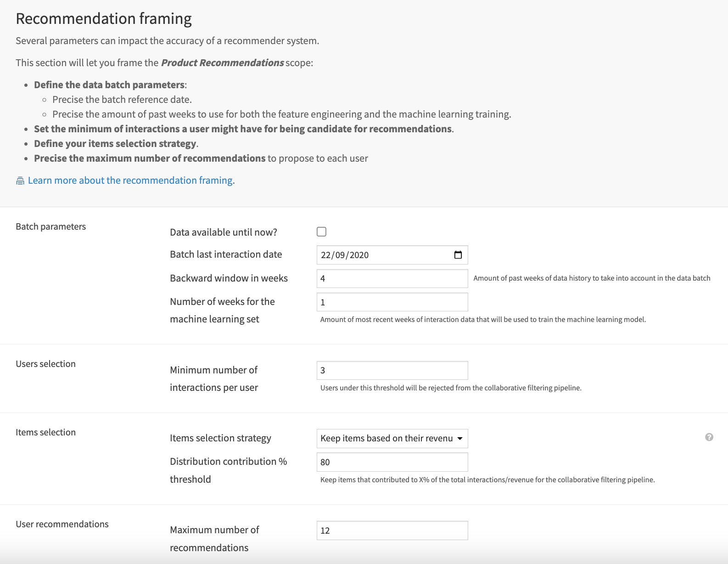728x564 pixels.
Task: Click the Recommendation framing heading
Action: click(x=104, y=18)
